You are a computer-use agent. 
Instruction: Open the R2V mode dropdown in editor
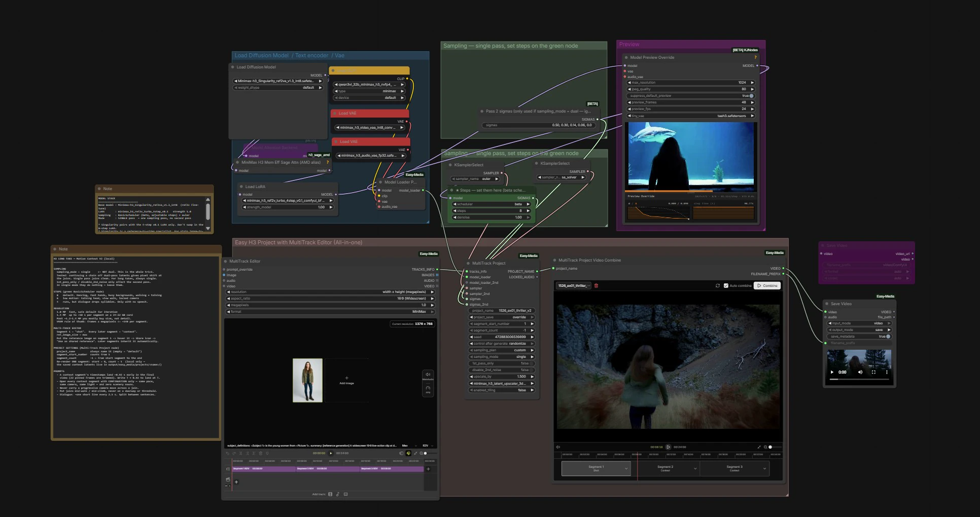click(428, 446)
